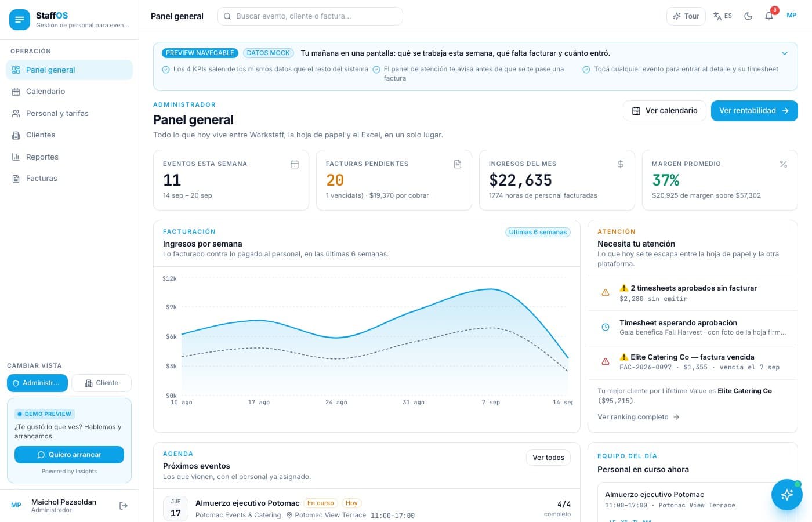Follow the Ver ranking completo link
The height and width of the screenshot is (522, 812).
coord(638,417)
